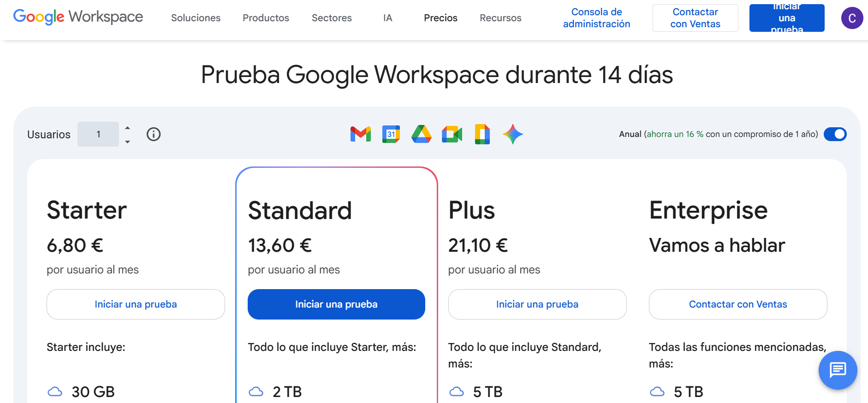Click the Usuarios info icon
The width and height of the screenshot is (868, 403).
click(154, 134)
